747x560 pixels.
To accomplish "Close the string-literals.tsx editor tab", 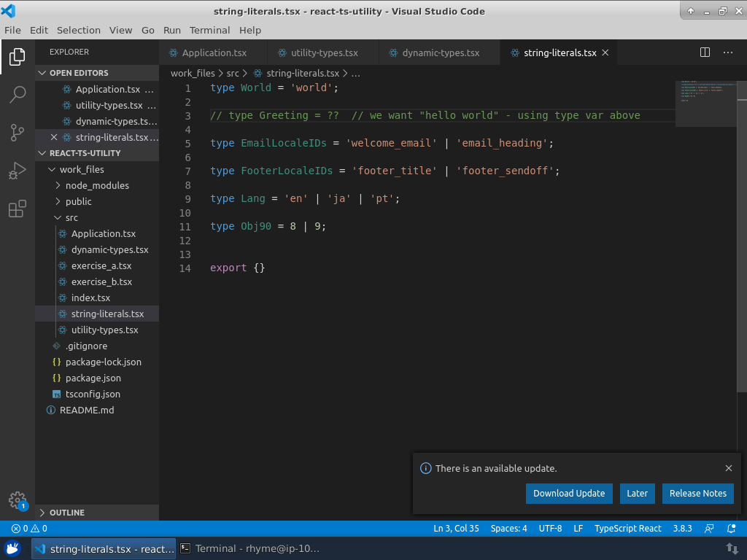I will click(x=605, y=53).
